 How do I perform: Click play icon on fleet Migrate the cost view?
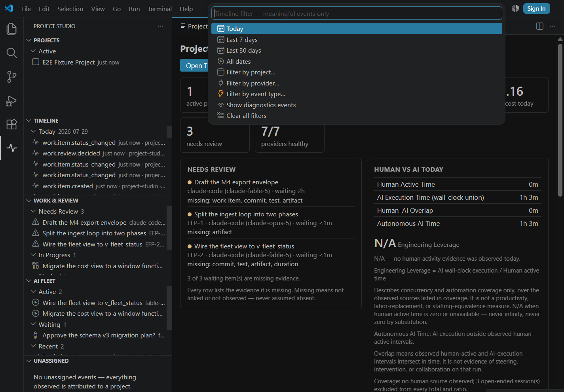[36, 313]
